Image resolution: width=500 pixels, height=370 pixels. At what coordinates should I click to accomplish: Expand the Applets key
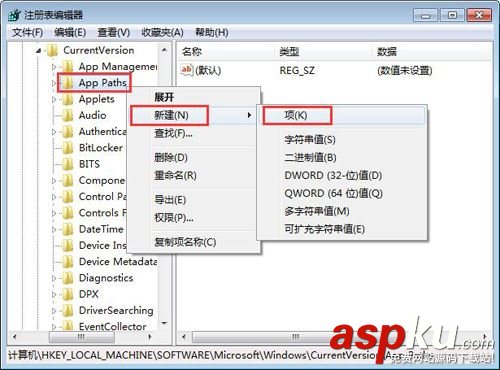pos(54,99)
